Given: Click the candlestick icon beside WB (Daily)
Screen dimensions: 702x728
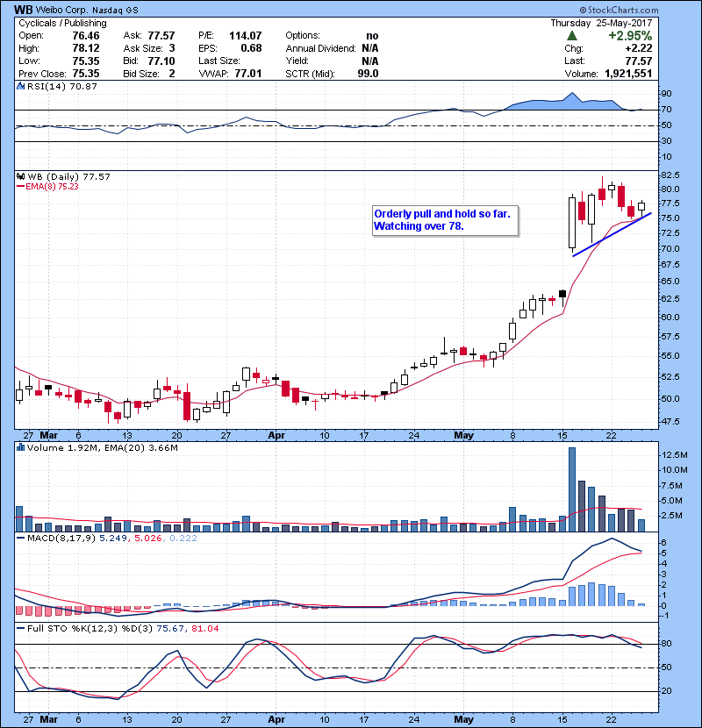Looking at the screenshot, I should pos(20,176).
